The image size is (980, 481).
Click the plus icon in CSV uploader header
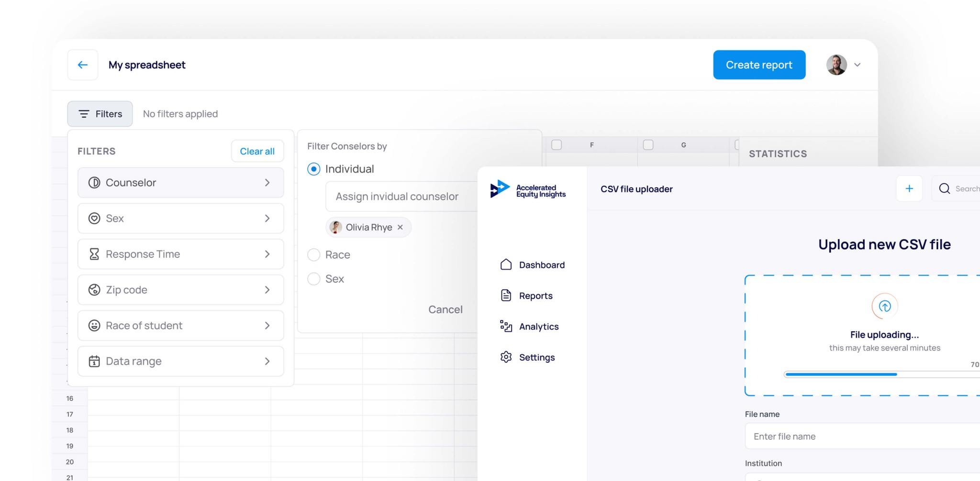(x=909, y=189)
